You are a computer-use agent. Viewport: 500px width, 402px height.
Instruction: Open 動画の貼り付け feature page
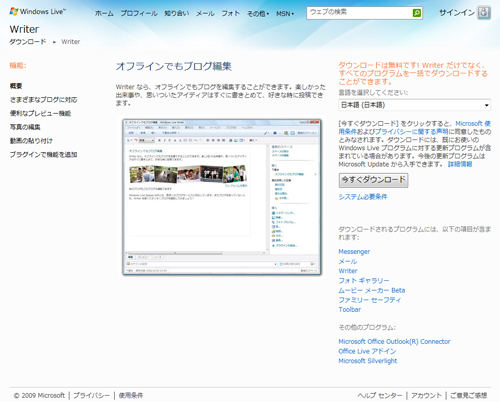tap(31, 141)
